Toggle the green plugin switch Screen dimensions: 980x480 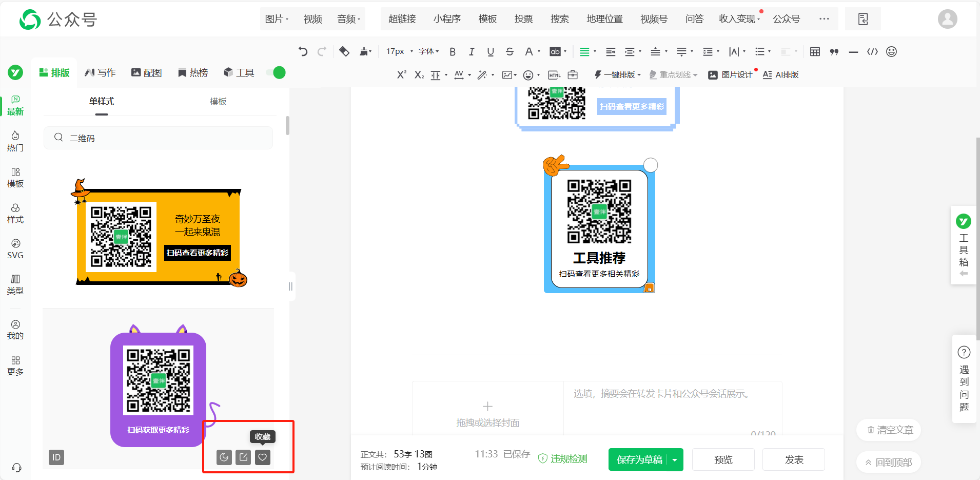(276, 73)
